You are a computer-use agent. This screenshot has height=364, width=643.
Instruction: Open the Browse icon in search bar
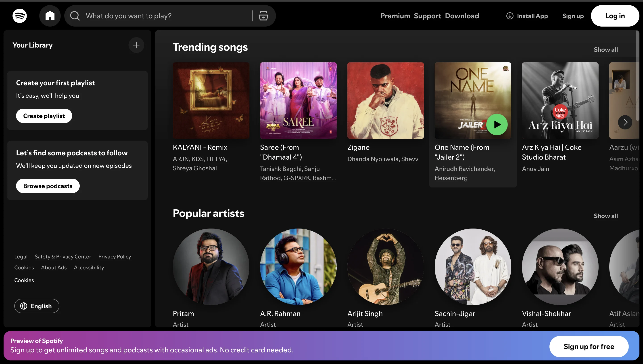[263, 16]
